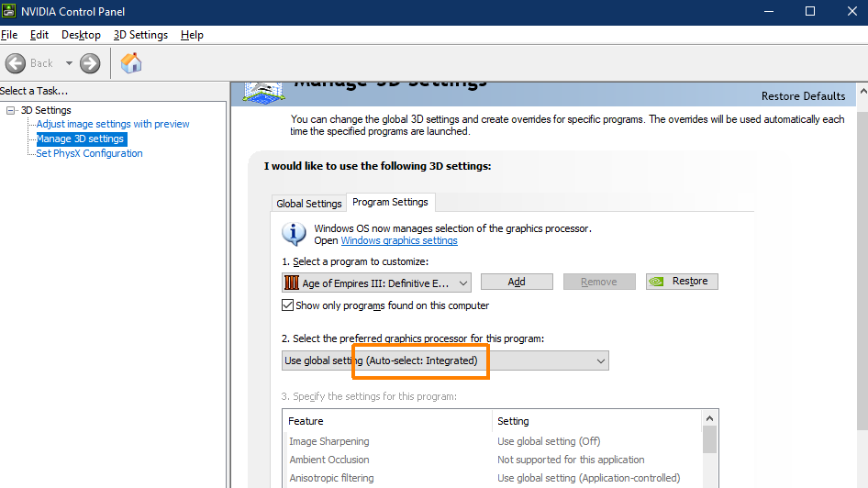Switch to the Global Settings tab
The width and height of the screenshot is (868, 488).
[x=309, y=204]
